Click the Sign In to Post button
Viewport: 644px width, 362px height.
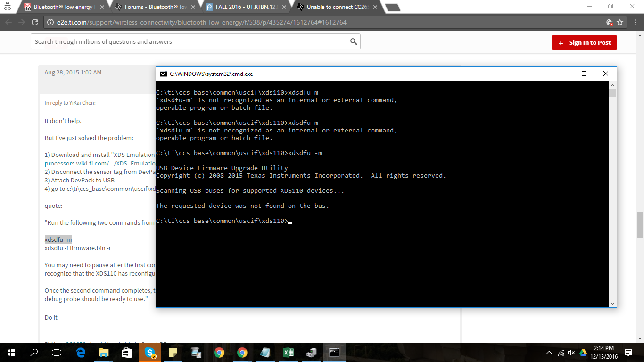584,42
